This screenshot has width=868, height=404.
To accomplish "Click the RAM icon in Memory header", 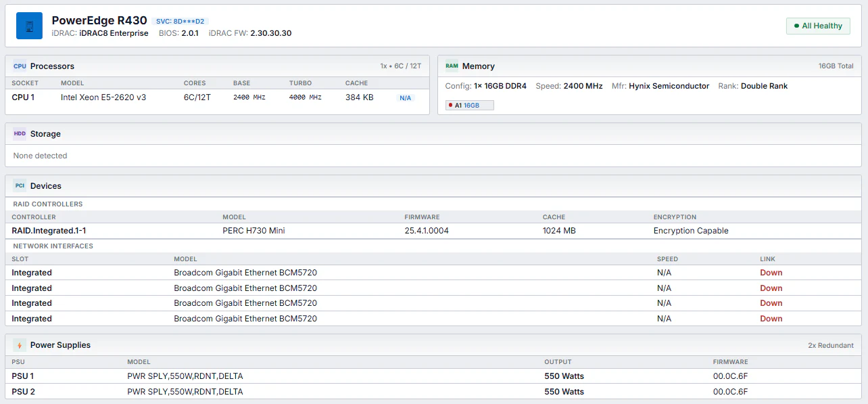I will (452, 66).
